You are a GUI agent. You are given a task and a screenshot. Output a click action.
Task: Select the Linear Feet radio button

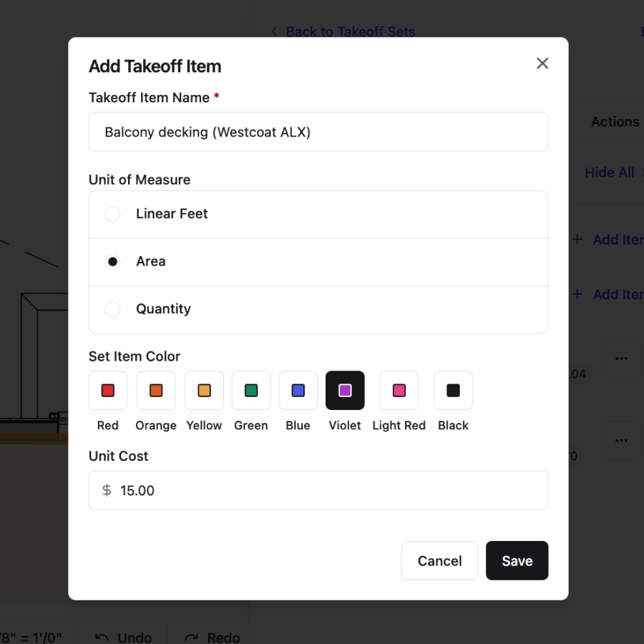[112, 214]
